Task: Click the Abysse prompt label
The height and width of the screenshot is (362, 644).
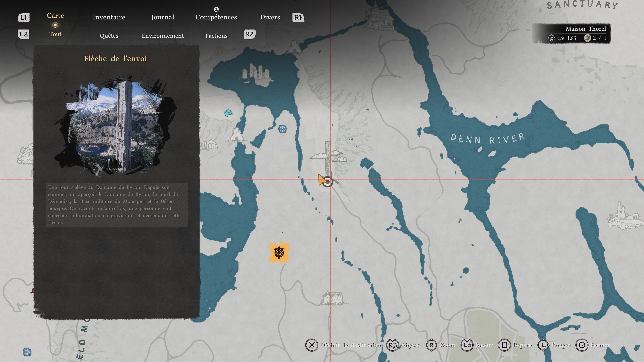Action: (x=411, y=345)
